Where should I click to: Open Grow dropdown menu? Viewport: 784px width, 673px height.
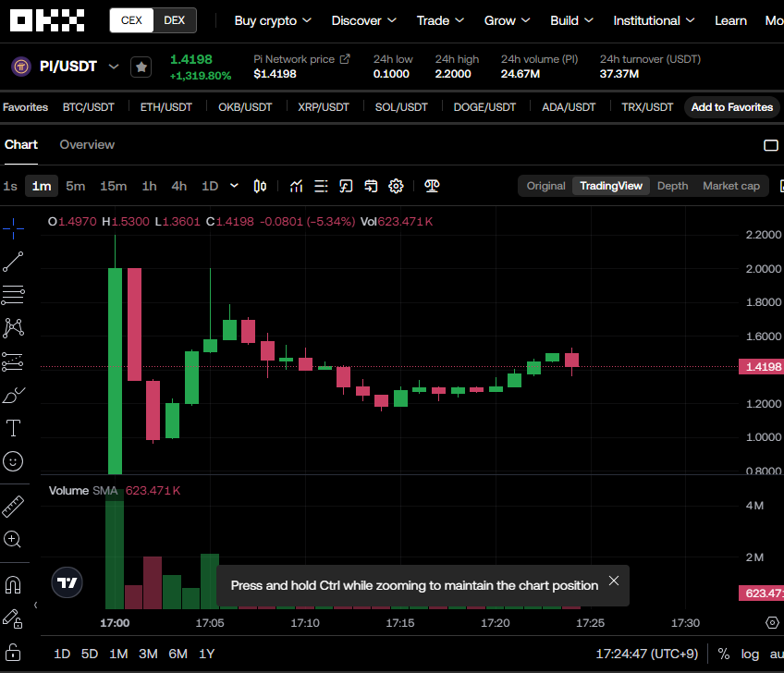pyautogui.click(x=507, y=20)
